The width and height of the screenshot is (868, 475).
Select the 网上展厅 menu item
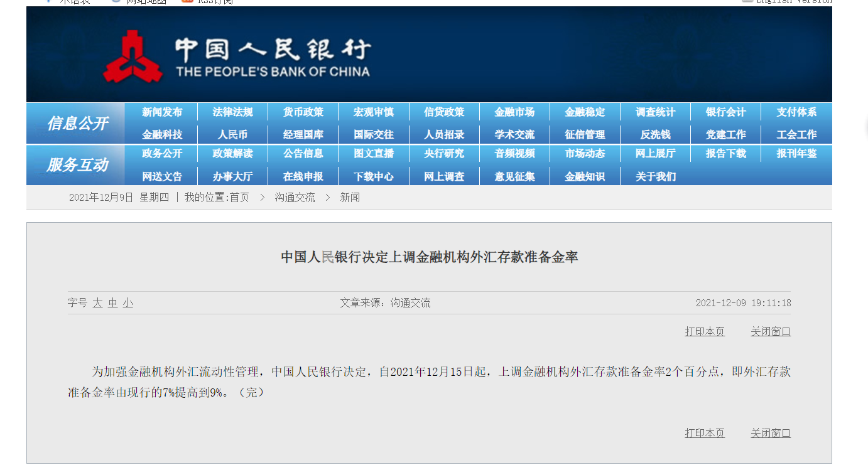click(x=655, y=154)
